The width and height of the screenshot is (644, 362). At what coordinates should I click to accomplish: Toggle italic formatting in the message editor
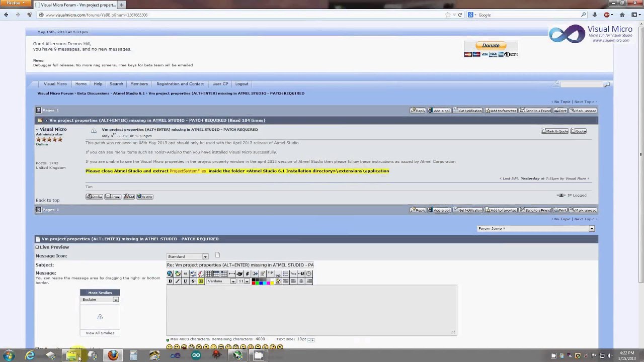pos(178,281)
